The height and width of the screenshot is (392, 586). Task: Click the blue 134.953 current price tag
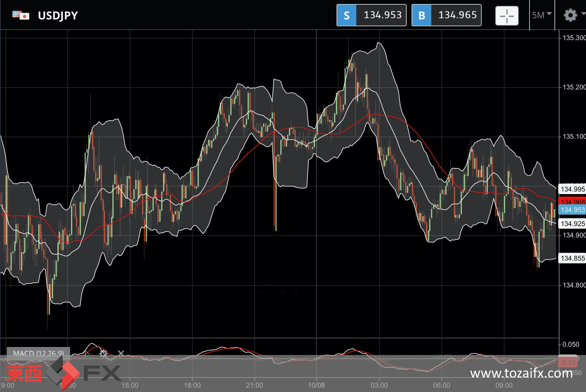point(572,210)
